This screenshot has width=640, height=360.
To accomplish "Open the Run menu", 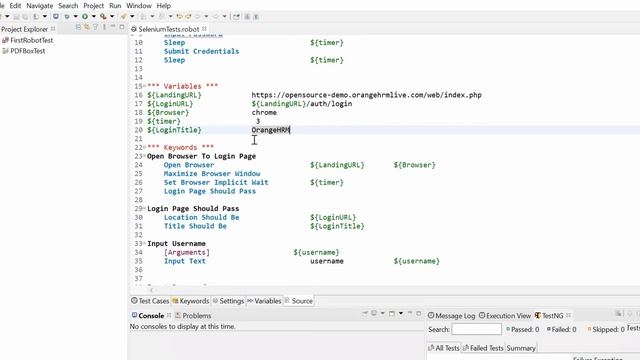I will 115,6.
